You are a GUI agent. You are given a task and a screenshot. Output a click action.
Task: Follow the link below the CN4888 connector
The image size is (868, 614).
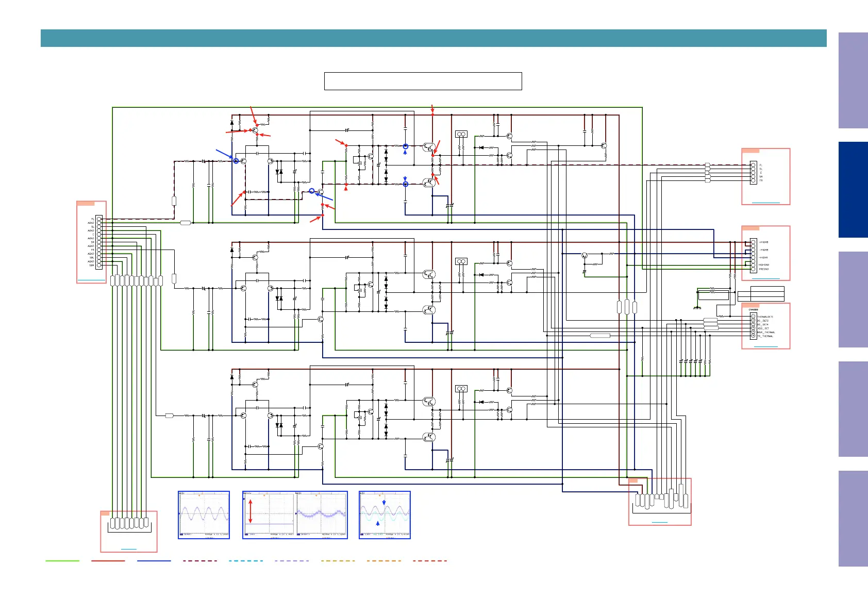click(765, 346)
